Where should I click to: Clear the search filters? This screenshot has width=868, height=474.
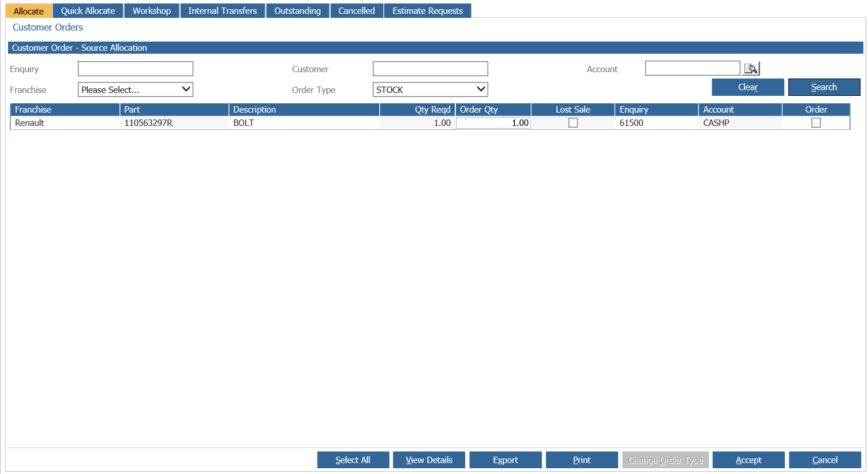click(x=748, y=87)
